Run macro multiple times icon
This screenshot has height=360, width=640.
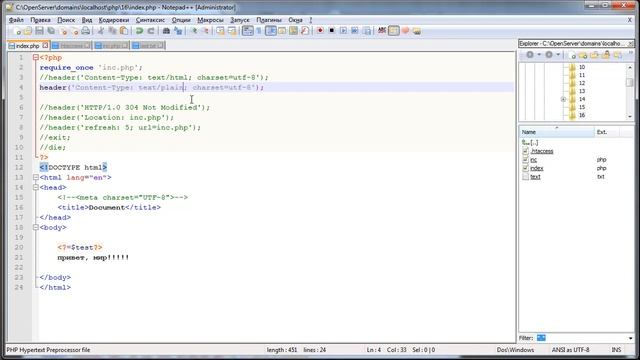coord(355,31)
